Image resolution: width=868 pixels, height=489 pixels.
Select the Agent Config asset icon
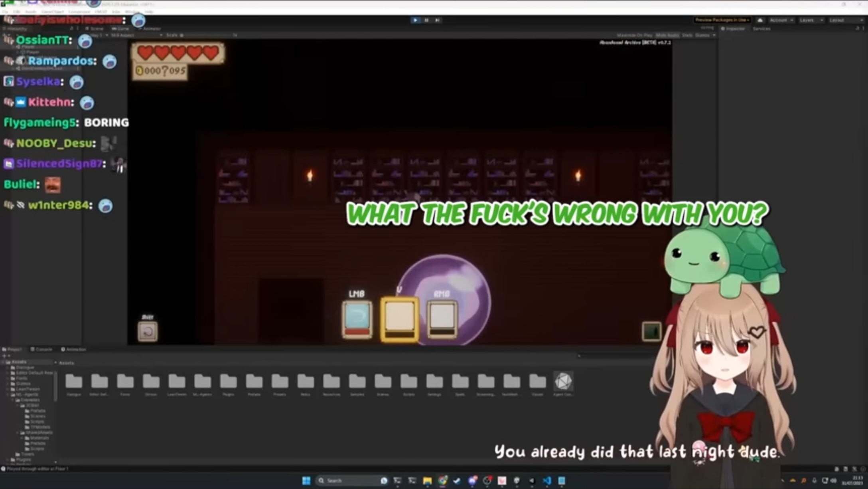click(x=563, y=381)
